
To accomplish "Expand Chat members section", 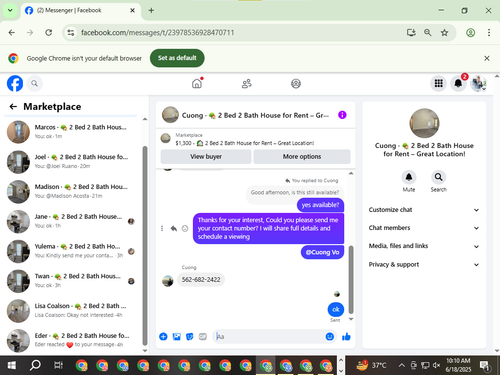I will click(x=424, y=228).
